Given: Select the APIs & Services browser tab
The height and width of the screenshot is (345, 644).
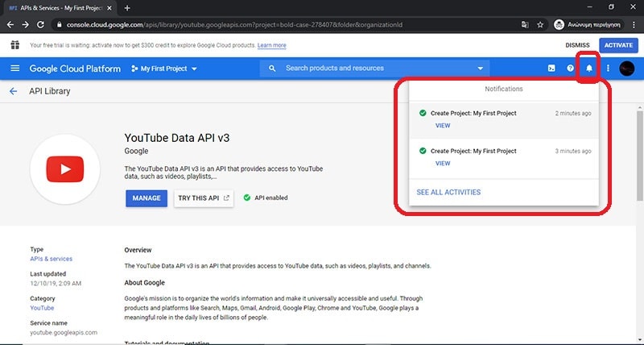Looking at the screenshot, I should pos(58,7).
